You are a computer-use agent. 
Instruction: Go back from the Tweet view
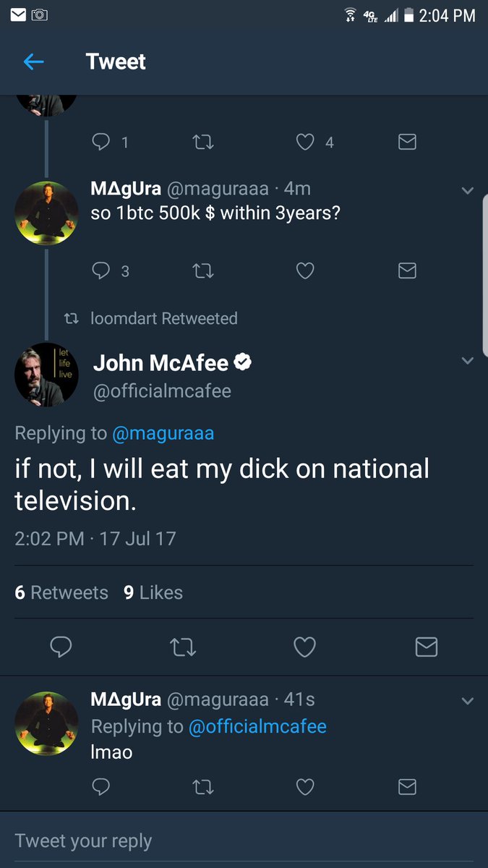(x=33, y=61)
